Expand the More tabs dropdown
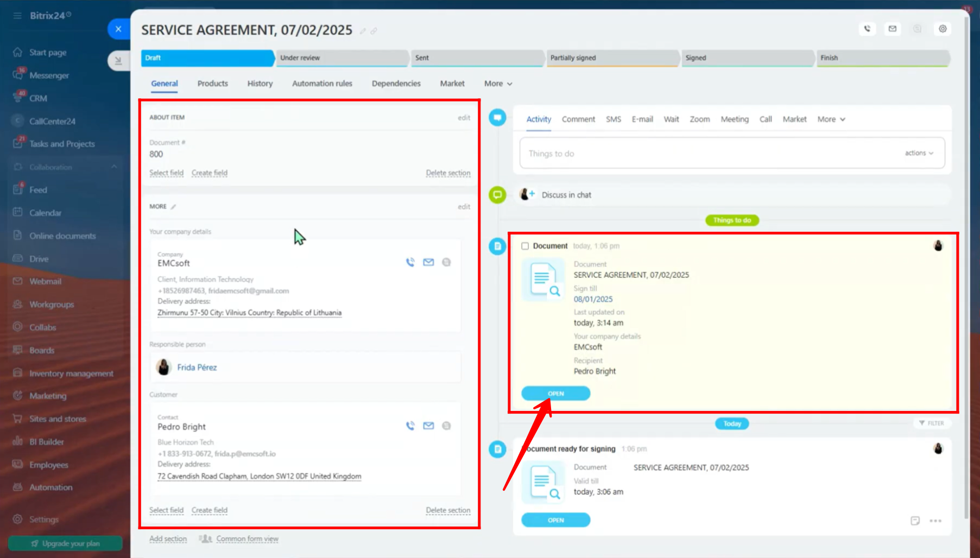The image size is (980, 558). (498, 84)
